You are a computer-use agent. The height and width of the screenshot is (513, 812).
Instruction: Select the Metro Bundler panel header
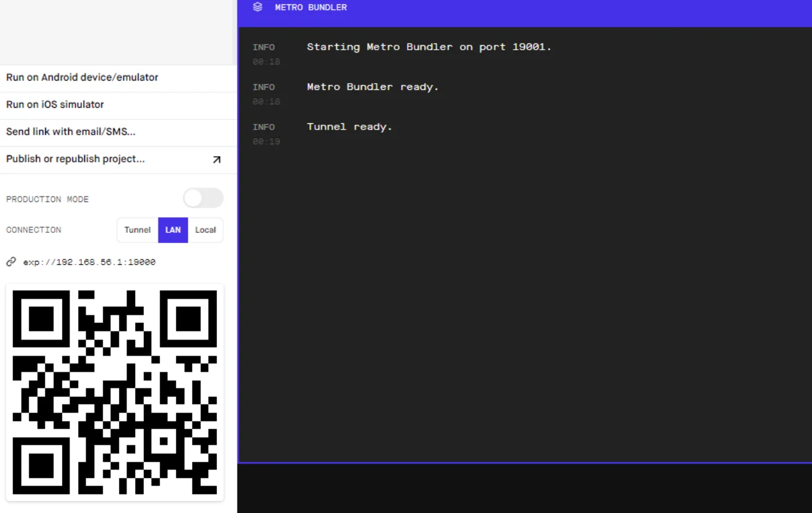[x=525, y=13]
